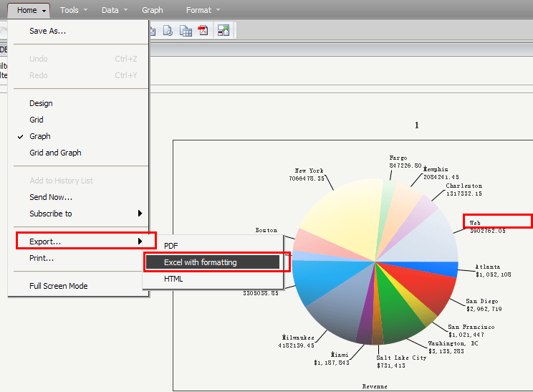Click Send Now... menu entry

(x=51, y=197)
